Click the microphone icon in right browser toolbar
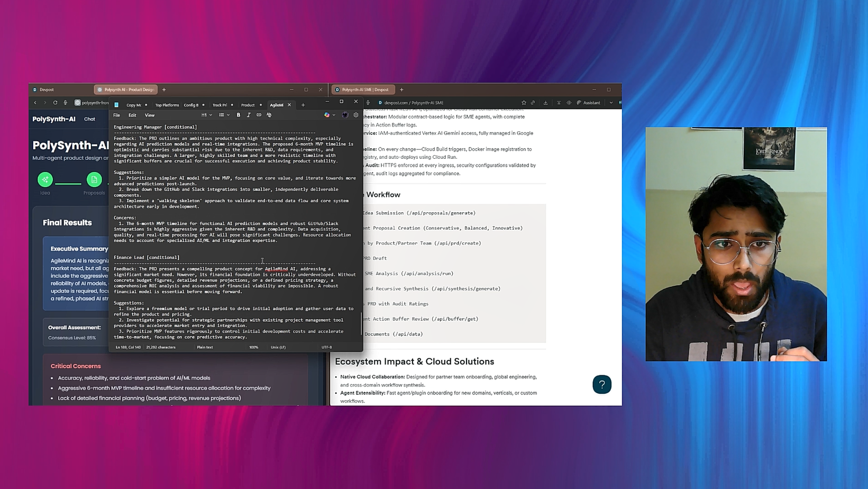The height and width of the screenshot is (489, 868). coord(368,103)
